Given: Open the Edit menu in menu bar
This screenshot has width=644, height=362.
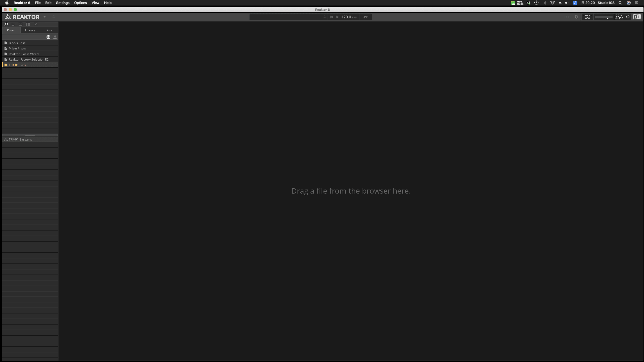Looking at the screenshot, I should pyautogui.click(x=48, y=3).
